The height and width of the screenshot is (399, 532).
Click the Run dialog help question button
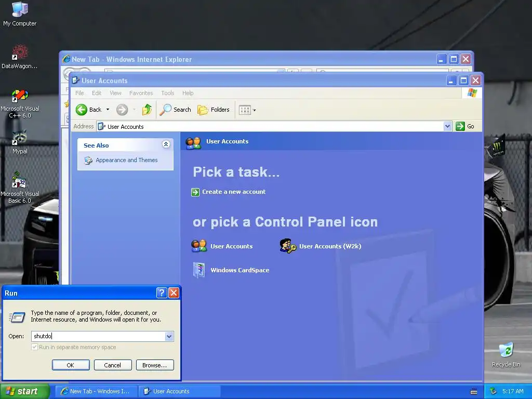click(162, 293)
